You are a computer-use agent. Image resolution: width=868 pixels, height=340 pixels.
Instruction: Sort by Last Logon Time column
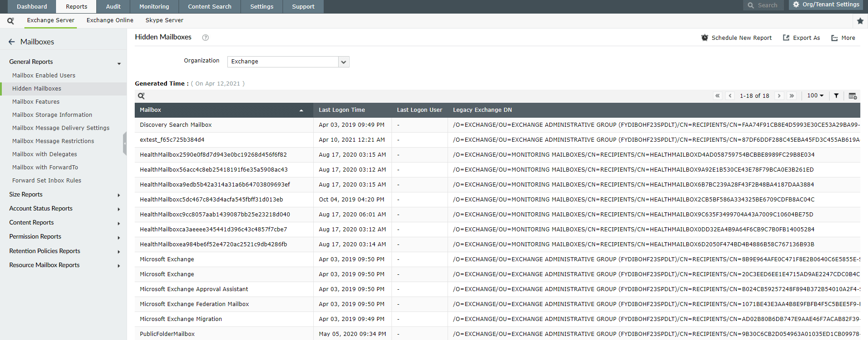342,110
